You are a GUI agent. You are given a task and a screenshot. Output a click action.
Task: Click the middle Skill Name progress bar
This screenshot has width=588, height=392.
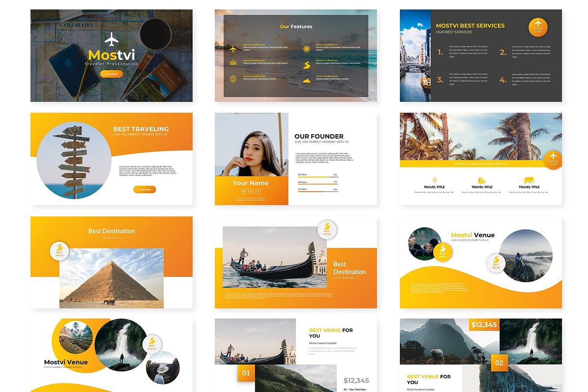tap(318, 184)
